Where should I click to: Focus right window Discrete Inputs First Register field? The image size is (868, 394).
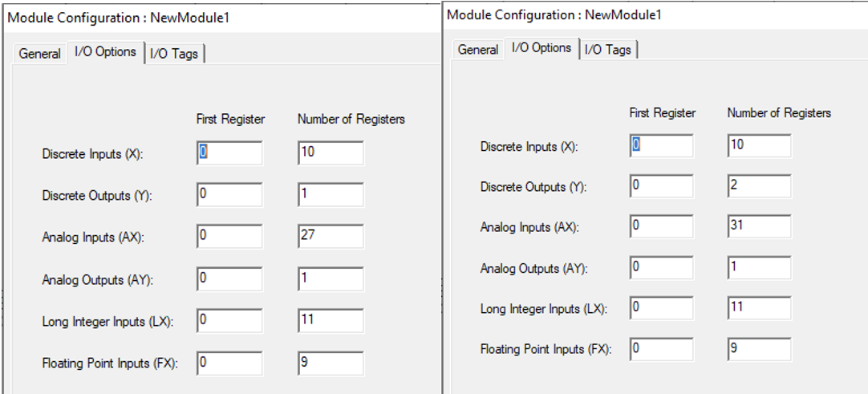pos(662,146)
